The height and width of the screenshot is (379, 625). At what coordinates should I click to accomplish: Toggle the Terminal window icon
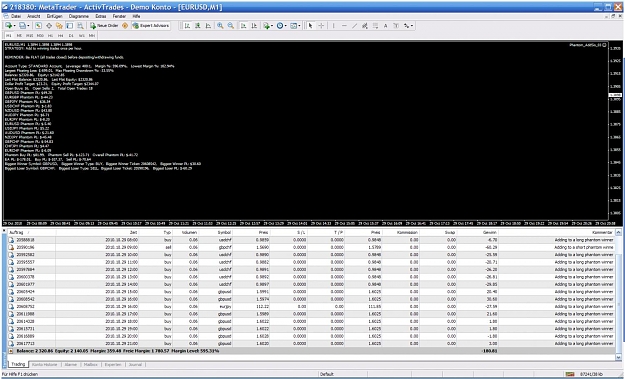[69, 26]
